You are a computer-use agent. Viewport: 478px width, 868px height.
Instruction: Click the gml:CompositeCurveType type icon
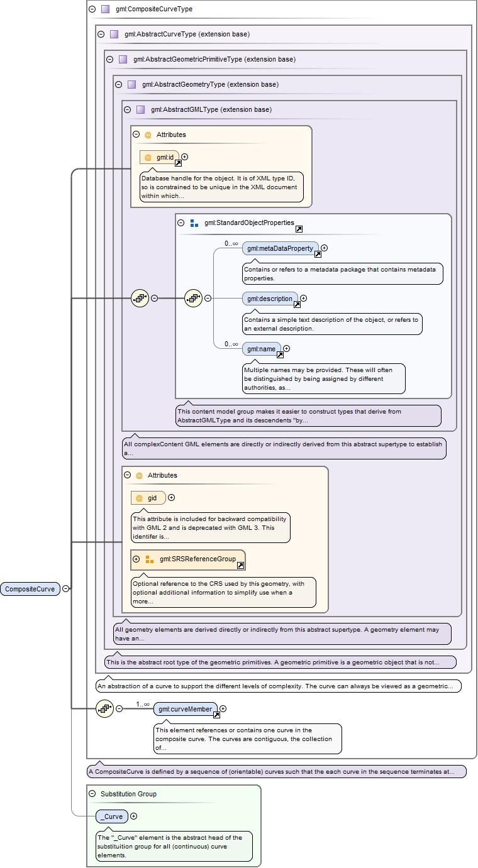point(106,9)
